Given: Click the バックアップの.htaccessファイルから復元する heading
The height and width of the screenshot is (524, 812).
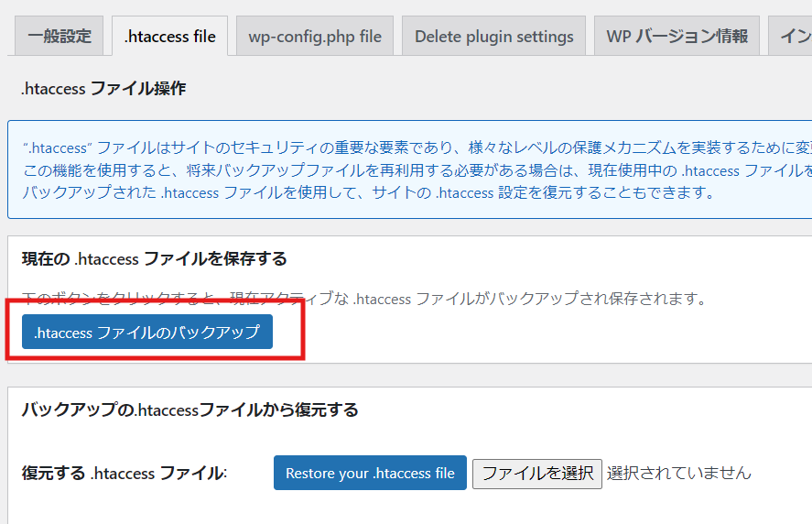Looking at the screenshot, I should click(189, 409).
